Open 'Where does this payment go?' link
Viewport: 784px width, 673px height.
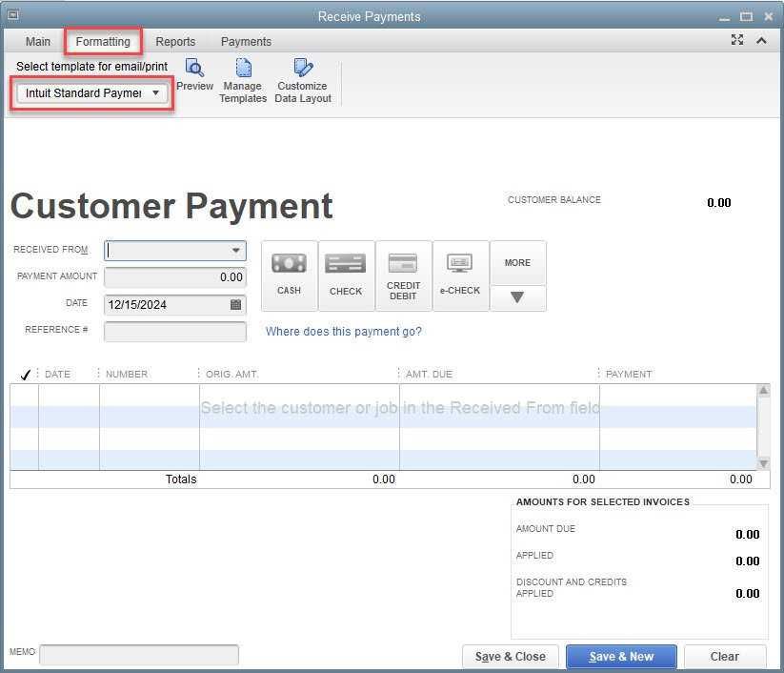coord(344,331)
